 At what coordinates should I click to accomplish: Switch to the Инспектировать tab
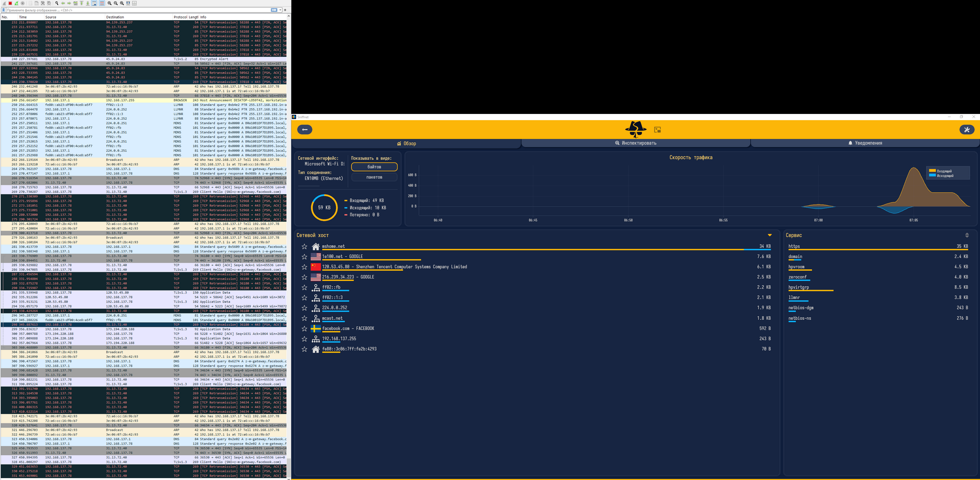click(x=635, y=143)
